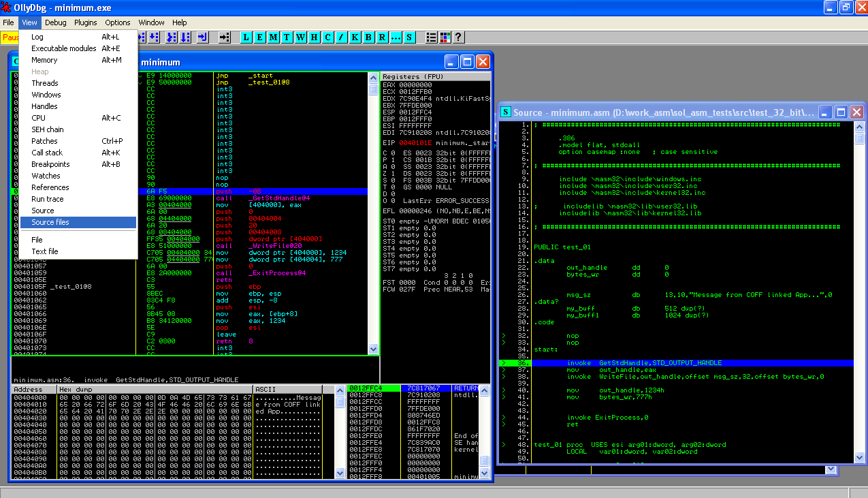868x498 pixels.
Task: Select Handles in View menu
Action: 78,106
